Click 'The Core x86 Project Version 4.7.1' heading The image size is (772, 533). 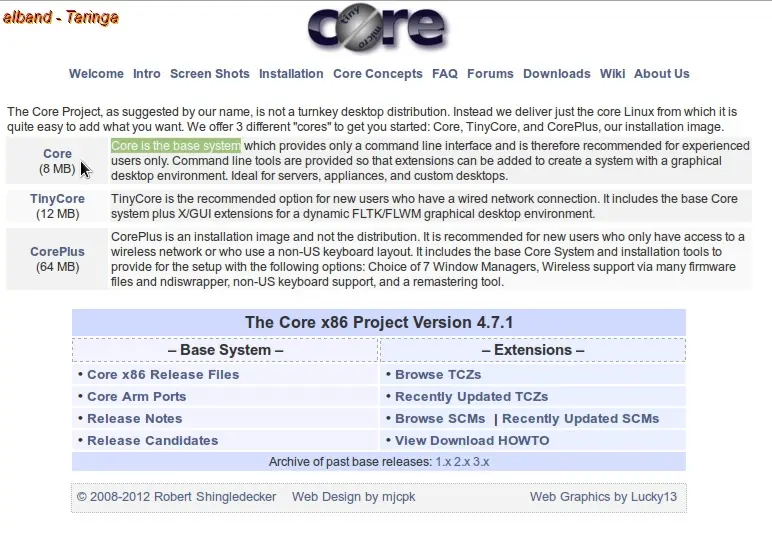(379, 322)
